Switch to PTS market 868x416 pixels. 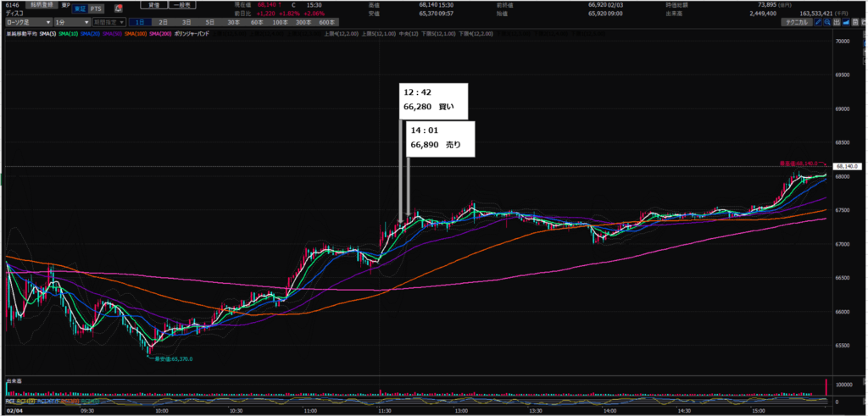pyautogui.click(x=96, y=8)
